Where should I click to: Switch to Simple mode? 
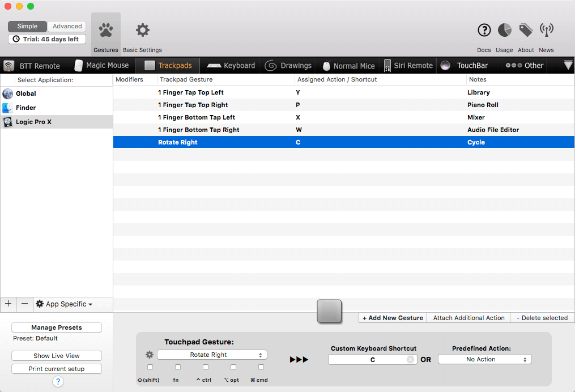point(28,27)
